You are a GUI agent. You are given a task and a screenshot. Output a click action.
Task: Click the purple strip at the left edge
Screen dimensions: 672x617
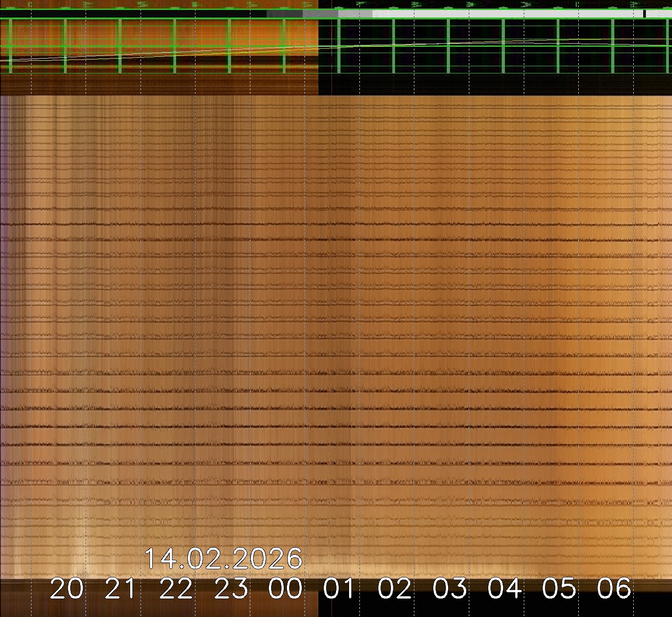click(x=2, y=225)
